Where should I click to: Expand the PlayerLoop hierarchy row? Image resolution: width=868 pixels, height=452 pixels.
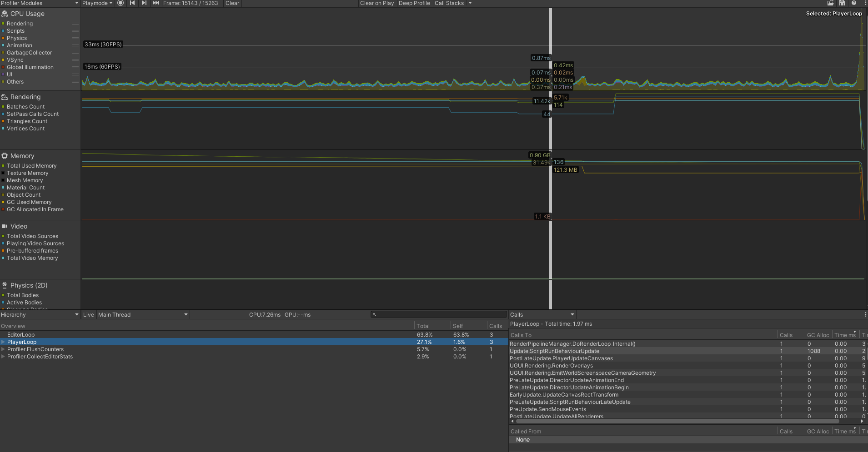[x=3, y=342]
